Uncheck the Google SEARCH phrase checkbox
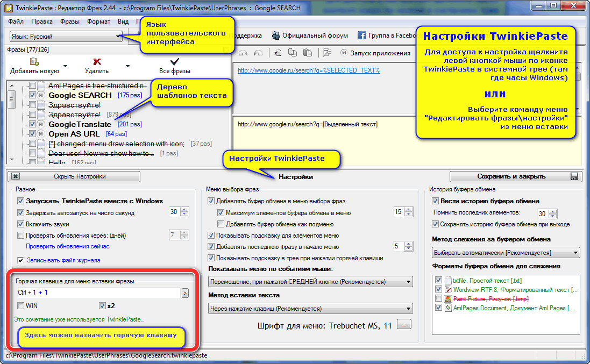Viewport: 590px width, 364px height. 32,95
